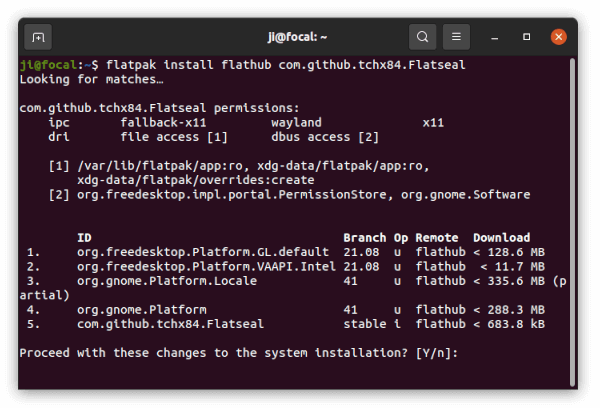Click the org.gnome.Platform.Locale entry

[167, 281]
